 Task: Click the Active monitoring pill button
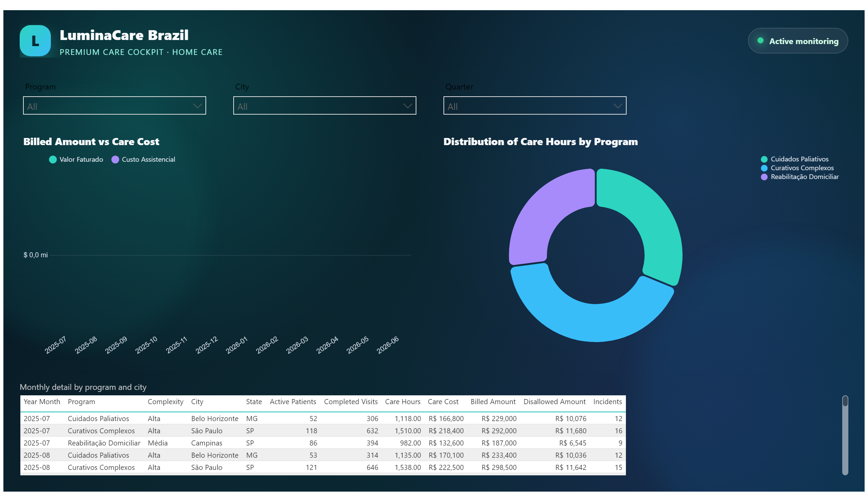[x=797, y=41]
